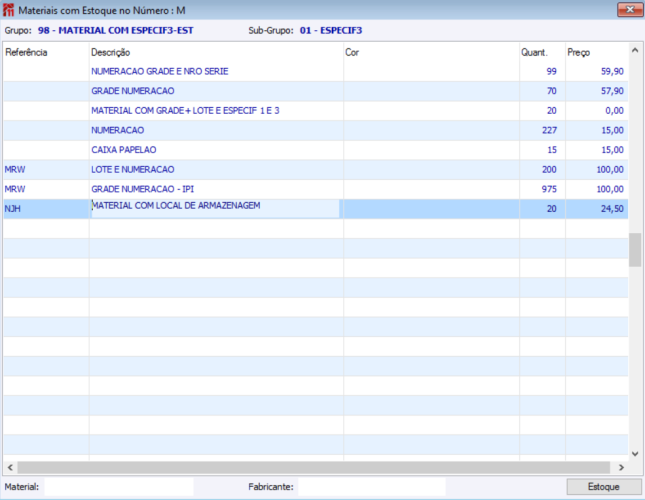Click the red application icon in title bar
645x500 pixels.
pos(8,10)
